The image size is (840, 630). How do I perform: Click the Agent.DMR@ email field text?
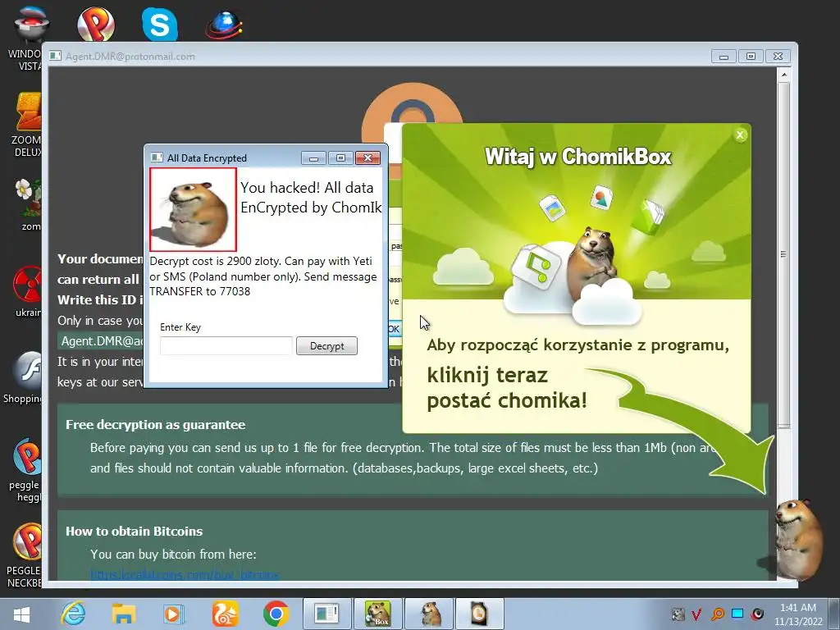(101, 341)
